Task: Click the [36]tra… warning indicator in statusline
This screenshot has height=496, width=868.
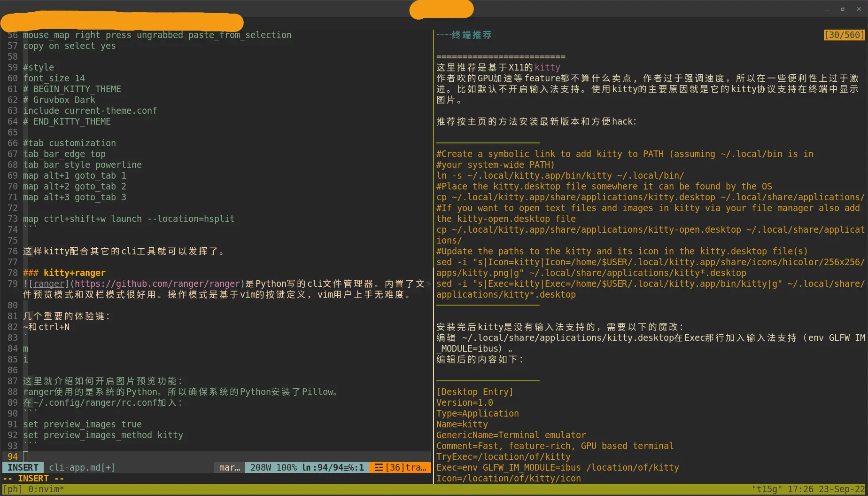Action: click(401, 467)
